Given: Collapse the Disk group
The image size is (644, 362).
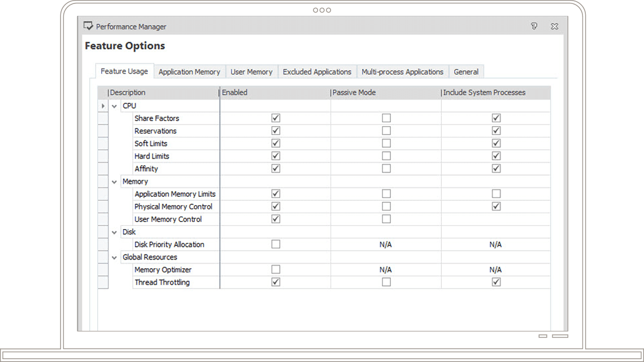Looking at the screenshot, I should pyautogui.click(x=114, y=232).
